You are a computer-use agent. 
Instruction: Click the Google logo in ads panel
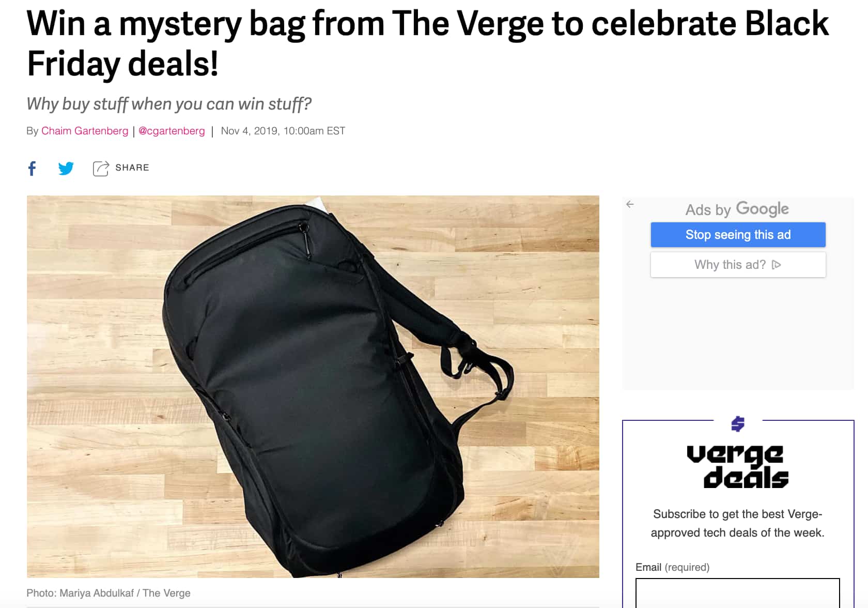pos(763,209)
